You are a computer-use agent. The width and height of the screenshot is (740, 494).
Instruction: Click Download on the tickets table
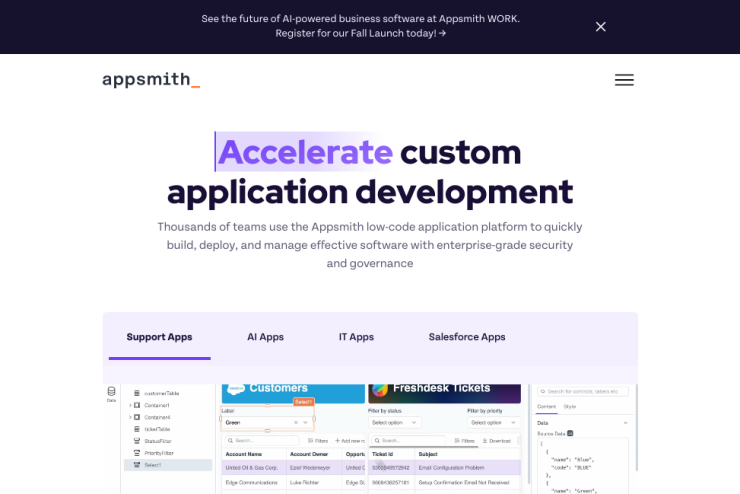click(x=496, y=441)
